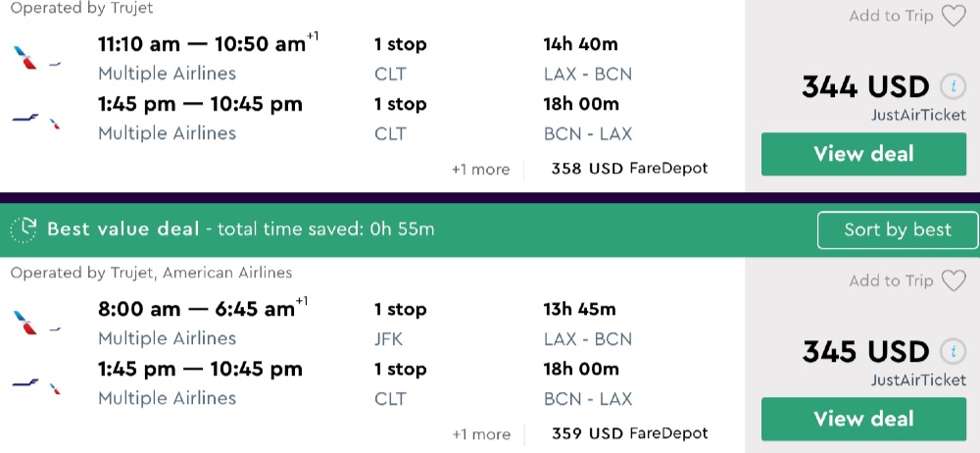Image resolution: width=980 pixels, height=453 pixels.
Task: Click the airline logo on the second 1:45 pm return
Action: click(x=36, y=383)
